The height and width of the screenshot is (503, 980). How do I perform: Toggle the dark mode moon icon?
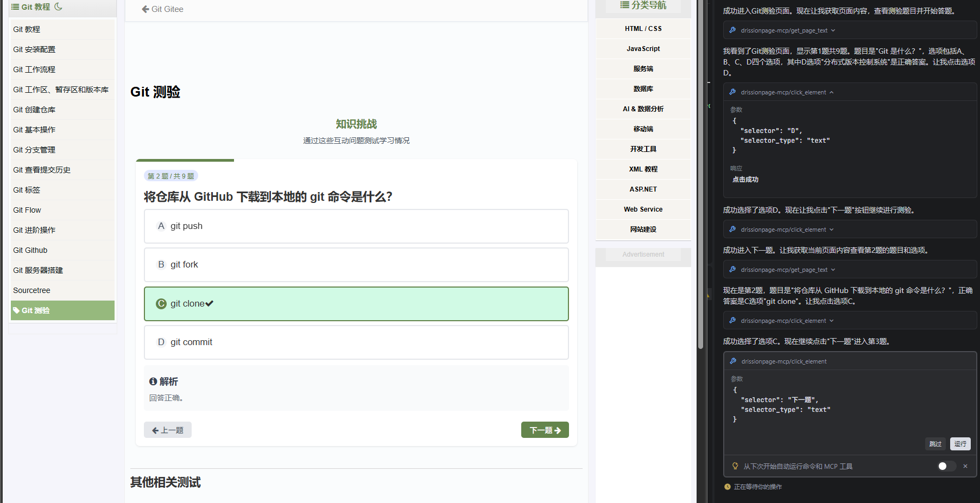point(59,7)
